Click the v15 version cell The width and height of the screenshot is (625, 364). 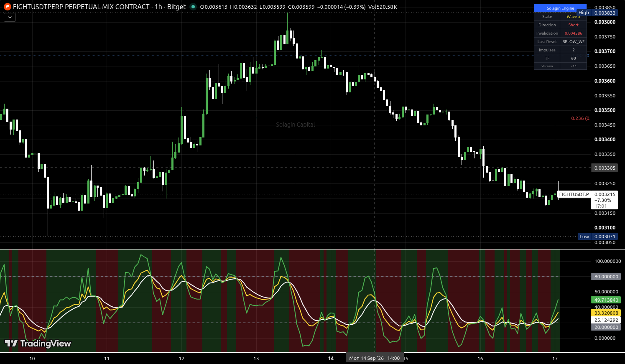pos(573,66)
